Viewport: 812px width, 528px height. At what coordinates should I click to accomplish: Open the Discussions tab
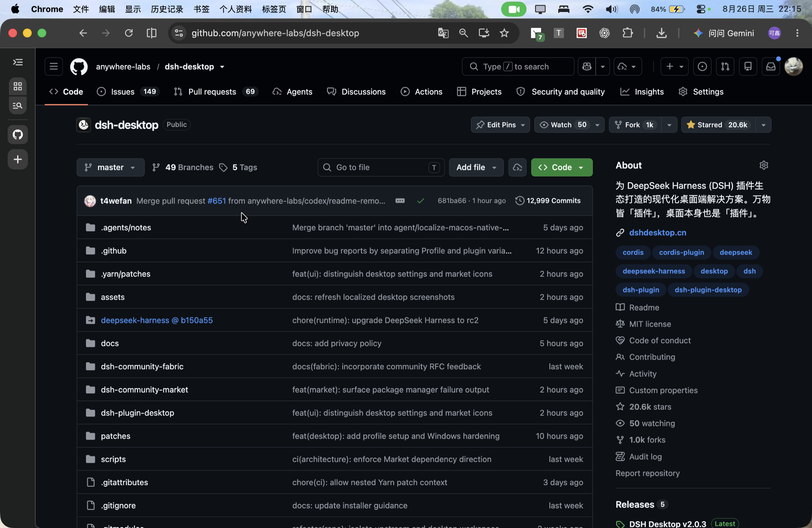tap(356, 92)
